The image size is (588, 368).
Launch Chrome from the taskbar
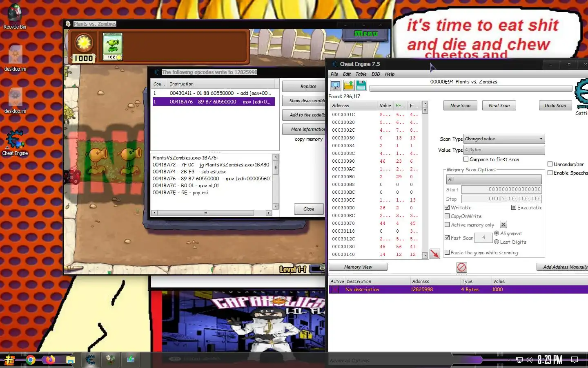point(30,360)
